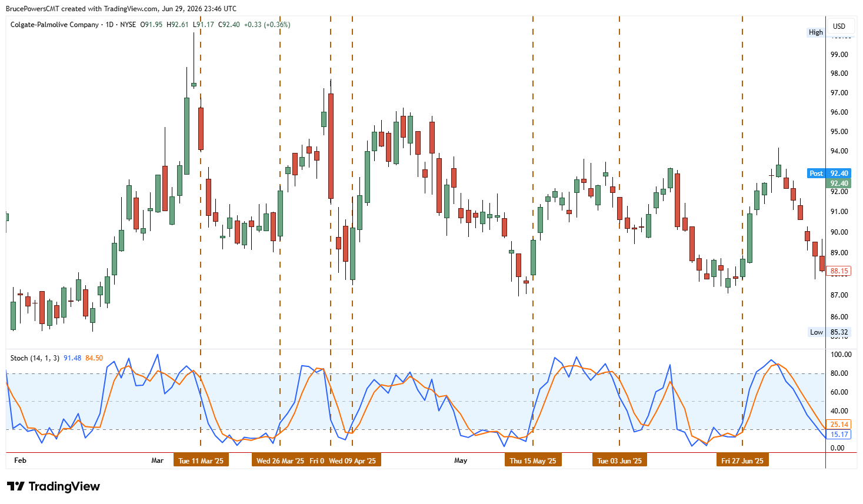Click the orange 25.14 stochastic axis tag
Viewport: 863px width, 504px height.
click(x=839, y=425)
